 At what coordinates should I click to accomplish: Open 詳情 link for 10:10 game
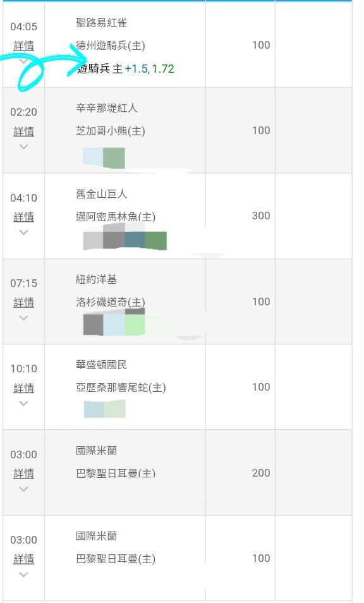[23, 388]
